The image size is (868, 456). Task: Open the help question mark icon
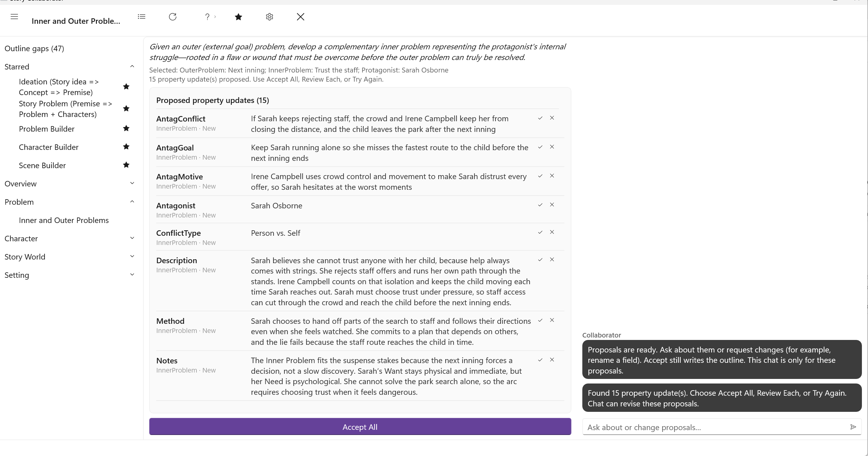tap(207, 16)
